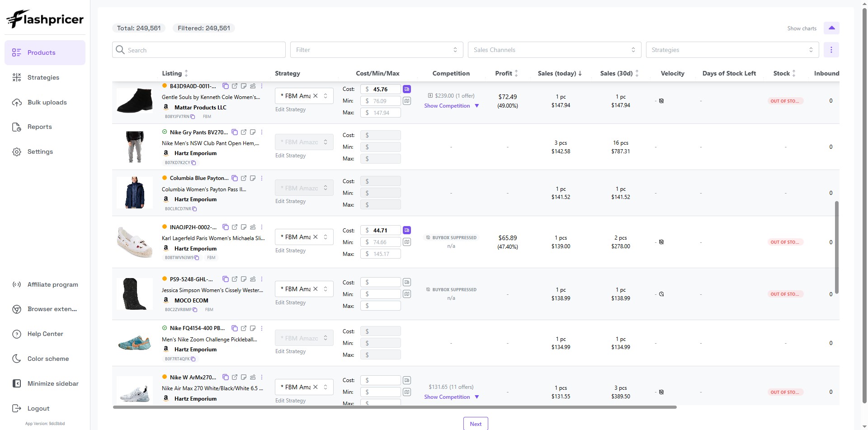Viewport: 868px width, 430px height.
Task: Open more options for PS9-5248-GHL listing
Action: (262, 279)
